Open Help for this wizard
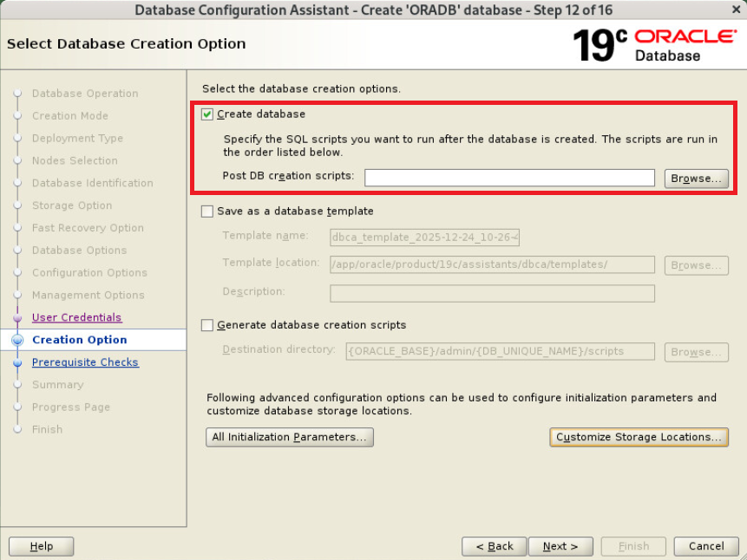747x560 pixels. tap(41, 546)
